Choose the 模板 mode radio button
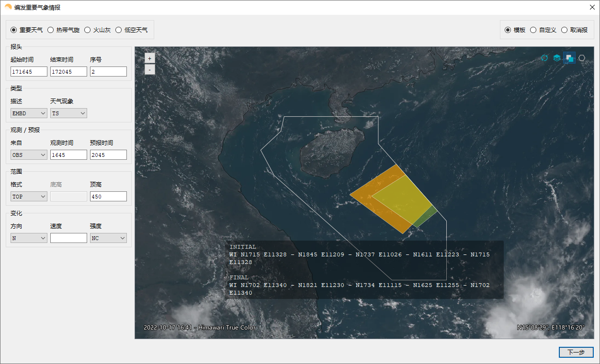600x364 pixels. click(x=515, y=30)
